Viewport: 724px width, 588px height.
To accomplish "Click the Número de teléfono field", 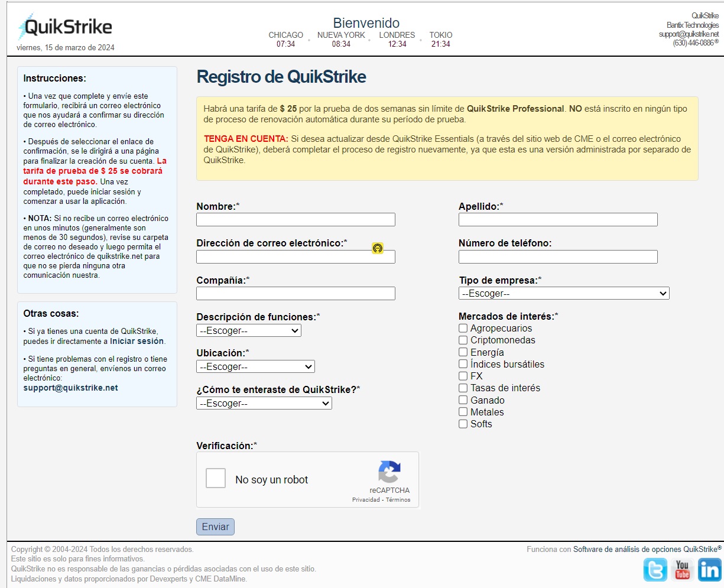I will pyautogui.click(x=558, y=256).
